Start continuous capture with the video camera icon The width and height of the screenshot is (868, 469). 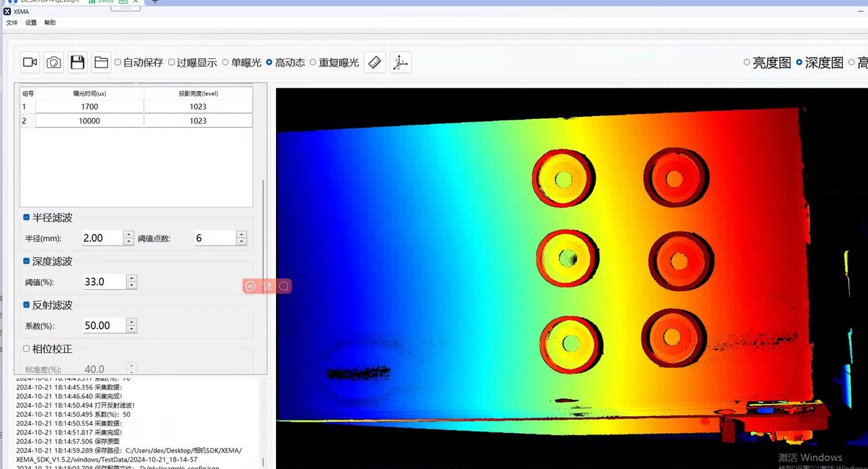pyautogui.click(x=30, y=62)
